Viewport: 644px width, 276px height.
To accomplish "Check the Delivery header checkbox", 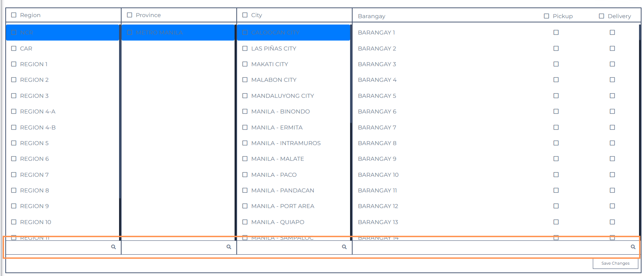I will pyautogui.click(x=601, y=16).
